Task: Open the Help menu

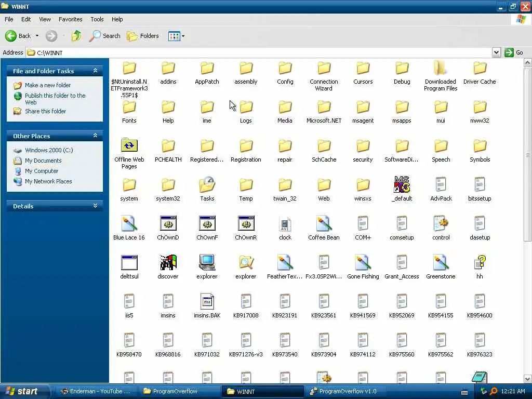Action: [117, 19]
